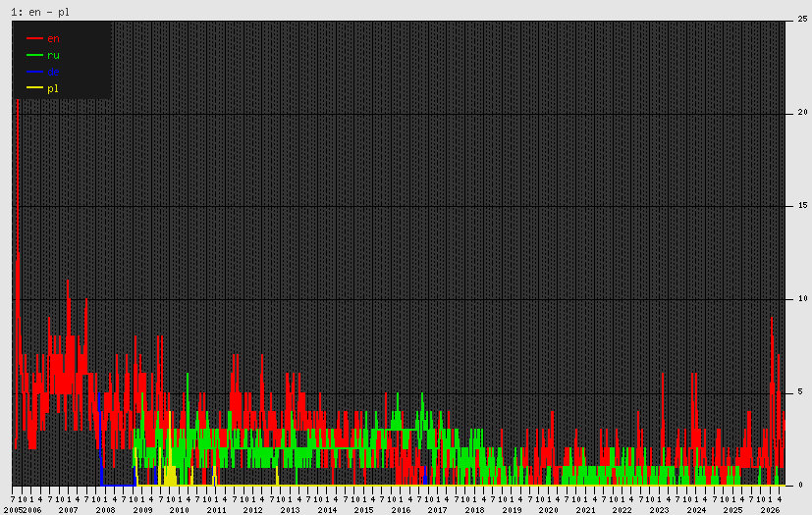Select the 'de' legend label

(53, 72)
